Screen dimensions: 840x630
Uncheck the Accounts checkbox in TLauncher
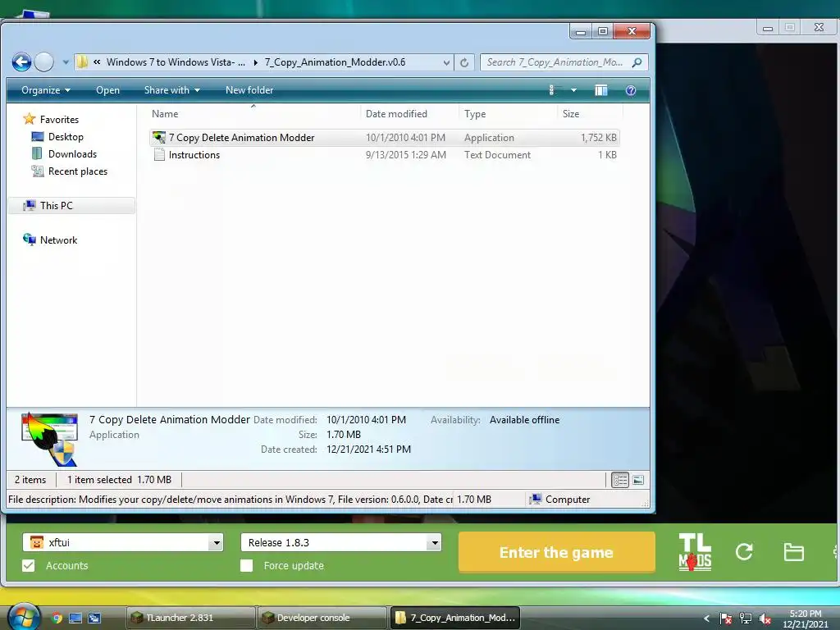pos(29,566)
